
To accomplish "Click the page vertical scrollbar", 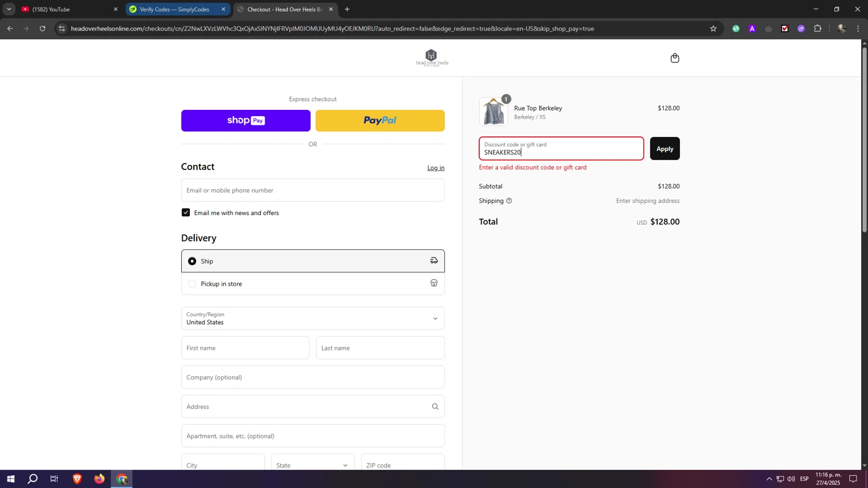I will pyautogui.click(x=865, y=139).
